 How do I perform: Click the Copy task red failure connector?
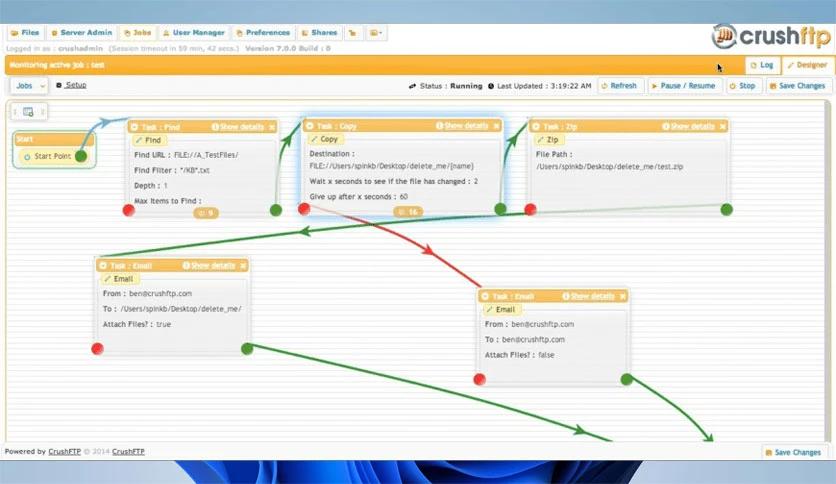click(x=304, y=208)
